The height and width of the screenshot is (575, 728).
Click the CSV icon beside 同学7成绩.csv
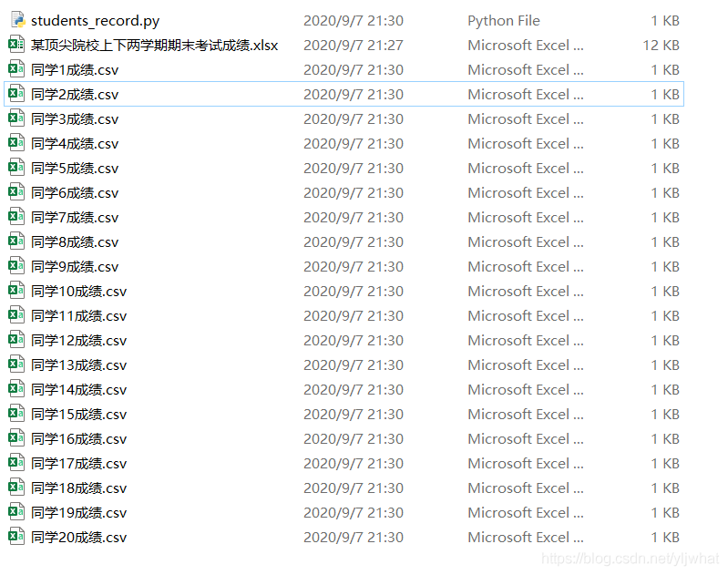(x=16, y=217)
